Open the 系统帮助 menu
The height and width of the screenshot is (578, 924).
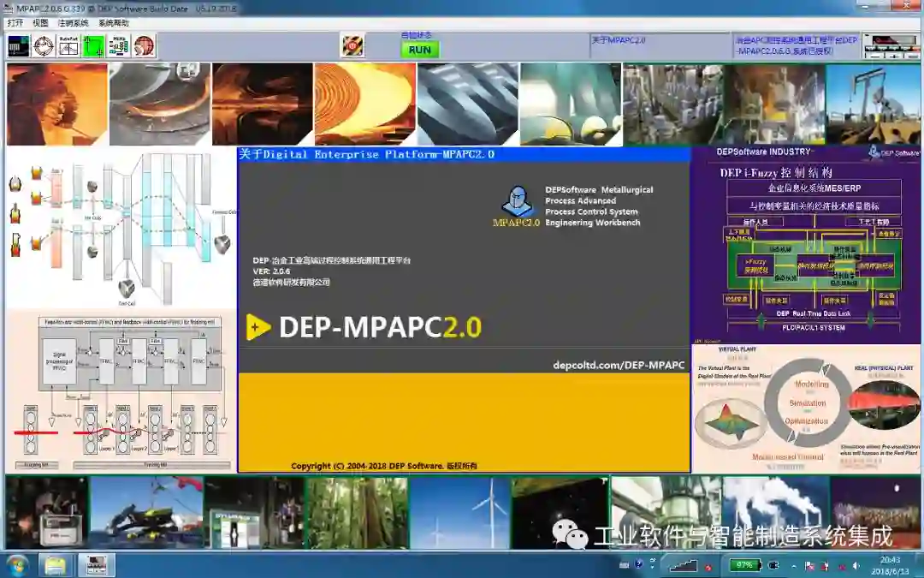112,23
